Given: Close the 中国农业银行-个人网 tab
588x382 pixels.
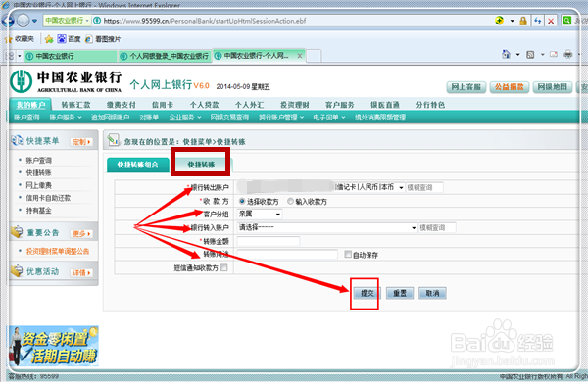Looking at the screenshot, I should point(299,56).
